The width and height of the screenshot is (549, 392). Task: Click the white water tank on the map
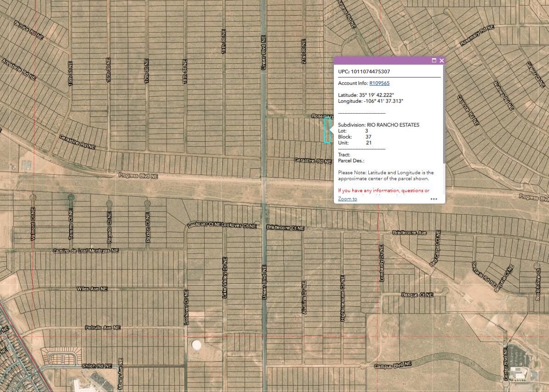point(196,345)
